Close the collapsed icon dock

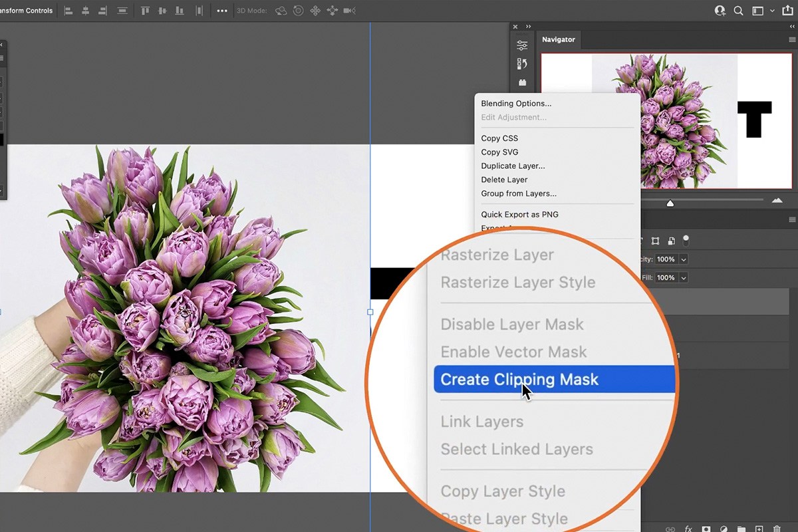515,27
